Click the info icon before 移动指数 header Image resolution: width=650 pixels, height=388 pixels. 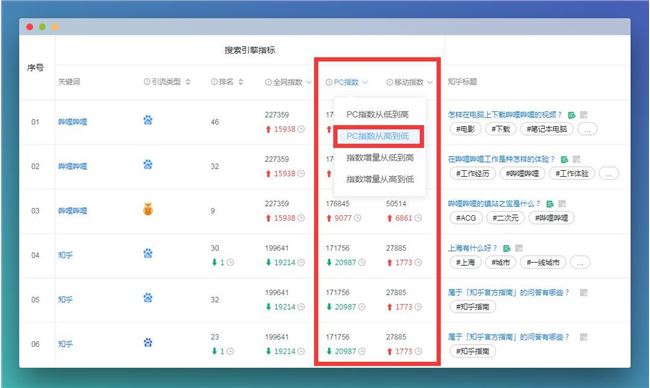(x=389, y=82)
